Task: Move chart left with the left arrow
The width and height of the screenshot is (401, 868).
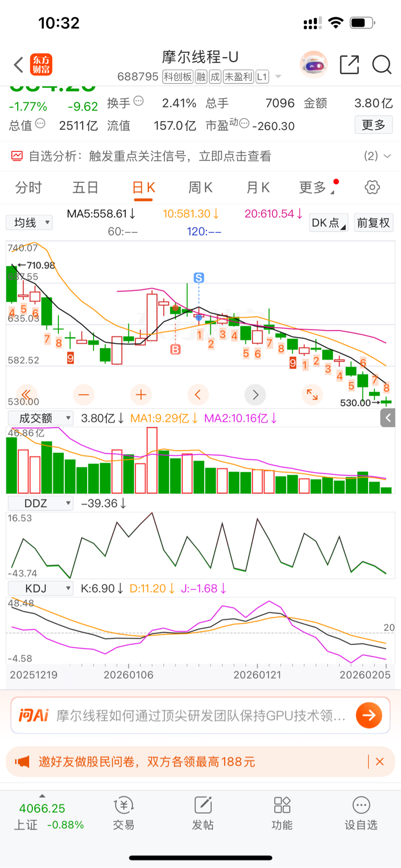Action: point(198,394)
